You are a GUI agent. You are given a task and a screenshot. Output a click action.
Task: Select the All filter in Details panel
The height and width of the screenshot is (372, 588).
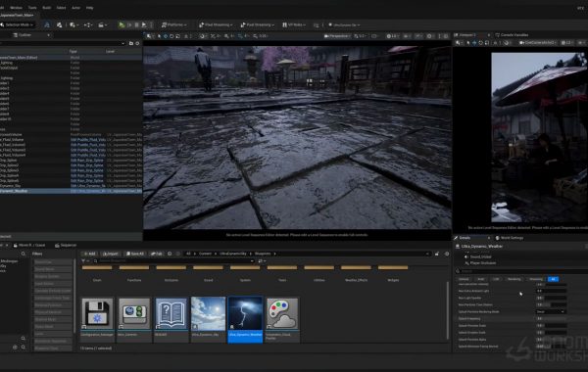pos(553,279)
